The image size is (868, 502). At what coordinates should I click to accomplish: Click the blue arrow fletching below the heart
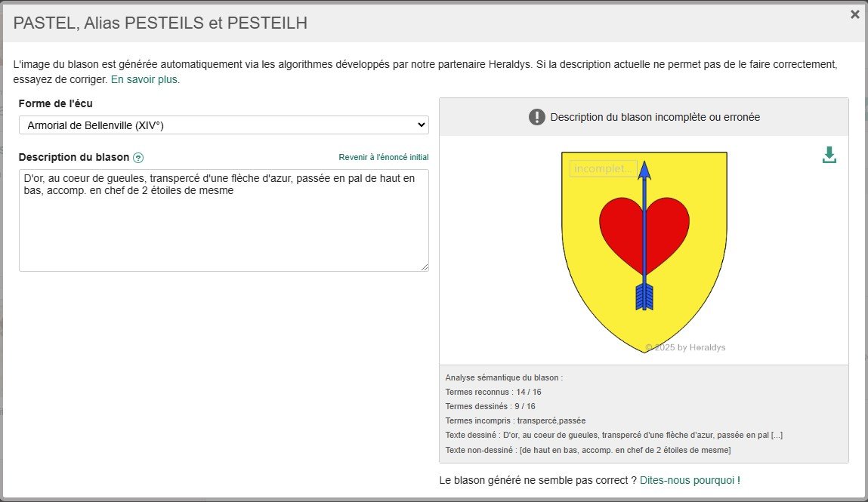tap(644, 297)
